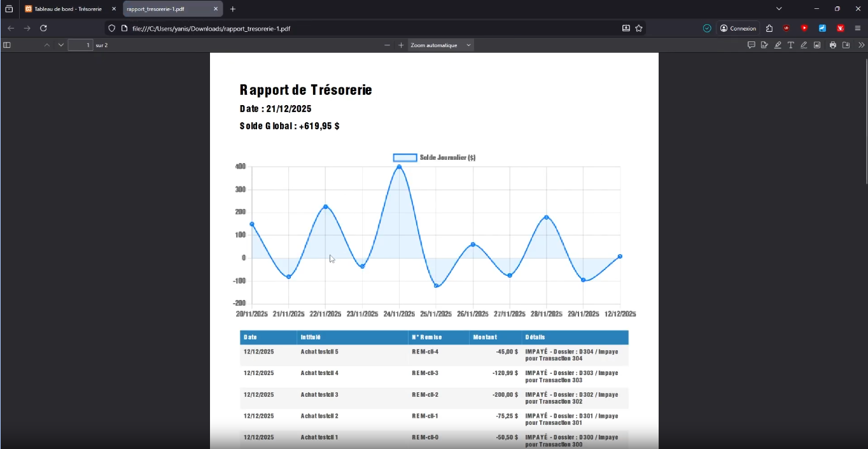Select the add text annotation tool

(790, 45)
